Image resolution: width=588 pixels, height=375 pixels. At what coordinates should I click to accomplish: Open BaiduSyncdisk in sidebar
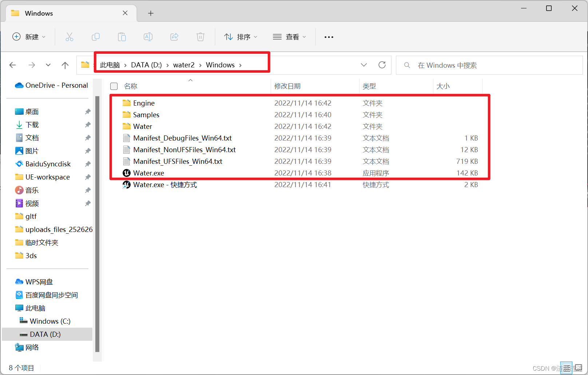tap(43, 164)
